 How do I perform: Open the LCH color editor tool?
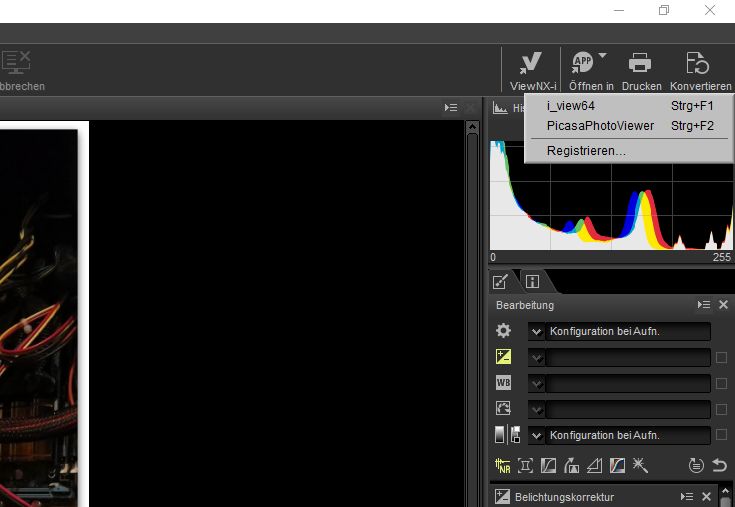pos(617,466)
